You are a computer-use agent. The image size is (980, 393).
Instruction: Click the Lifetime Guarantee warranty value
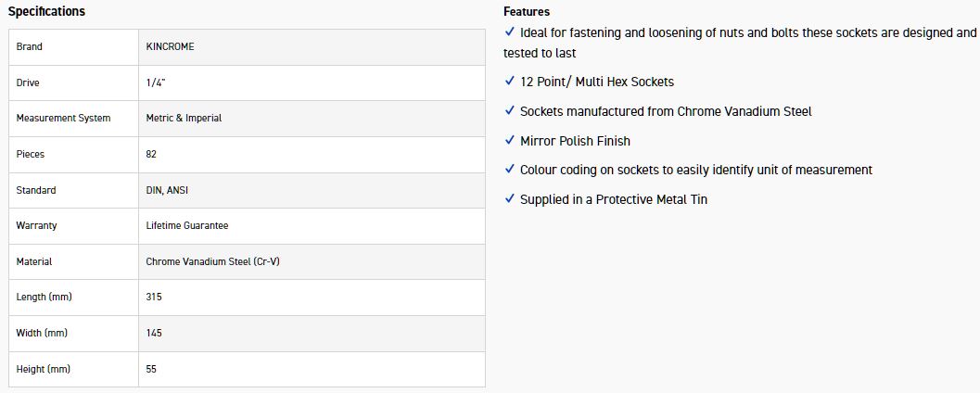pyautogui.click(x=187, y=225)
